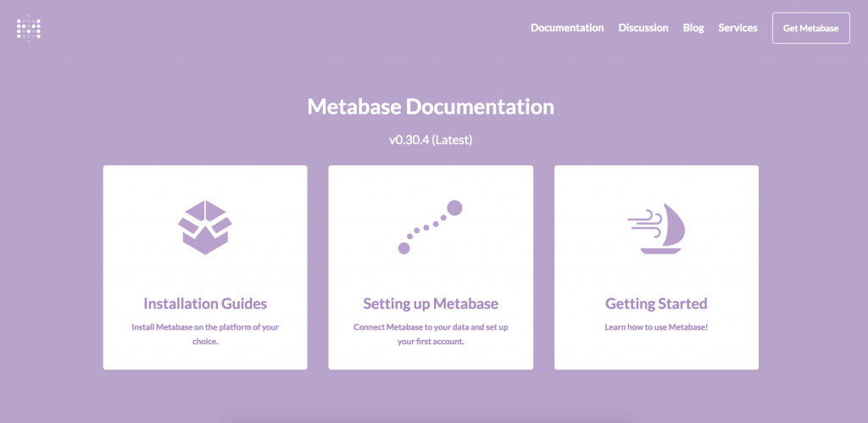Click 'Install Metabase on the platform' description

click(x=205, y=334)
